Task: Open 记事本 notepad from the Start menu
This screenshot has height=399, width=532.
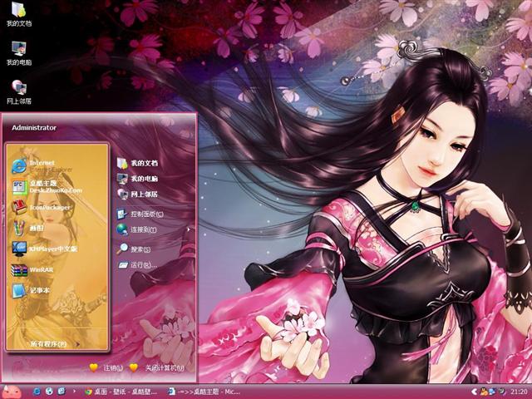Action: click(31, 291)
